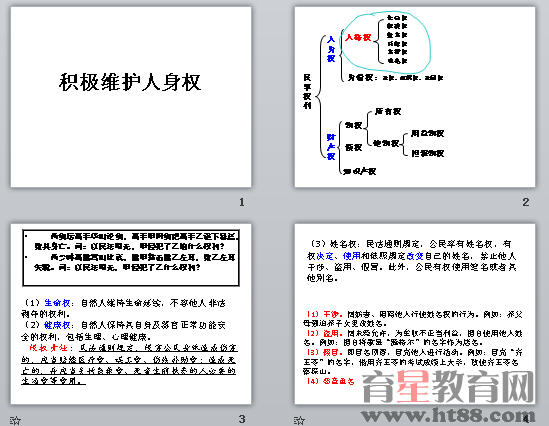Click the red 人格权 label in the diagram

[357, 37]
